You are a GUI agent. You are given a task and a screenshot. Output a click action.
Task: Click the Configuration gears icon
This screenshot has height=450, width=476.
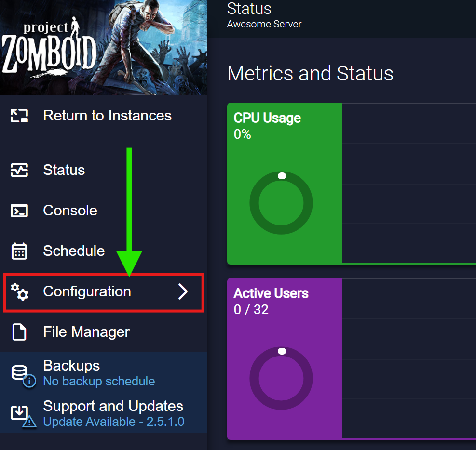click(x=20, y=291)
